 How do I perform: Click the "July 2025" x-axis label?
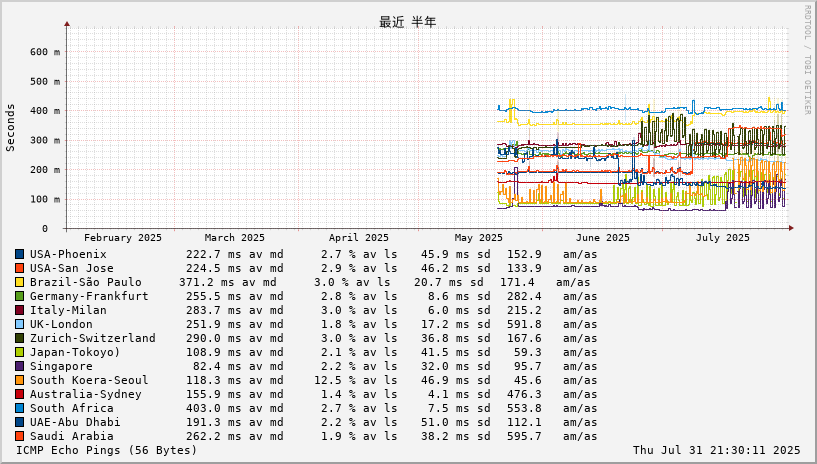click(x=723, y=238)
